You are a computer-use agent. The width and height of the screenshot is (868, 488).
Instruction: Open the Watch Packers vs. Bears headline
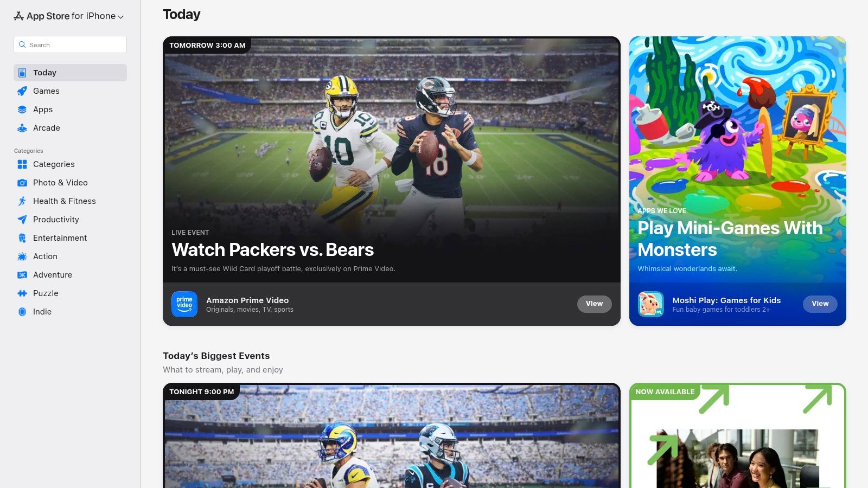[273, 250]
